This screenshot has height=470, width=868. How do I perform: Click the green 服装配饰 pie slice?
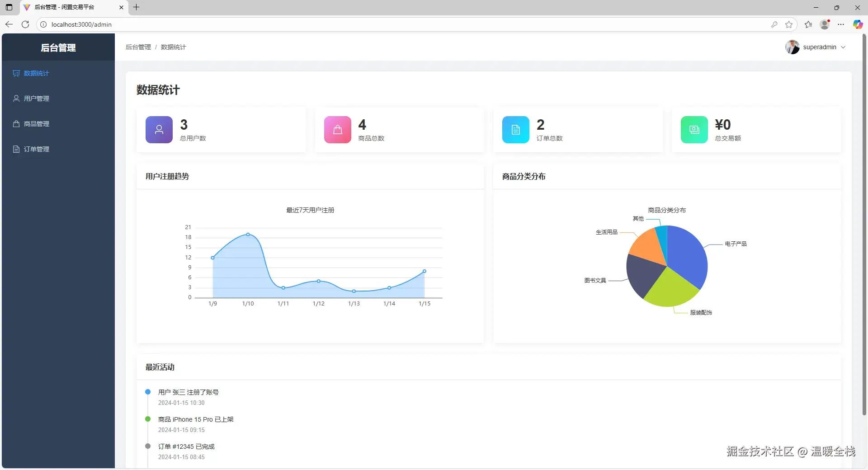(x=671, y=288)
